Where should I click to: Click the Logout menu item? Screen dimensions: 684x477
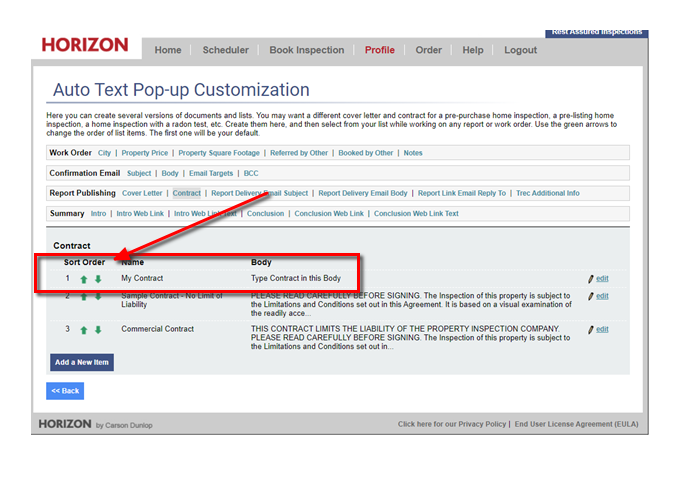point(520,50)
